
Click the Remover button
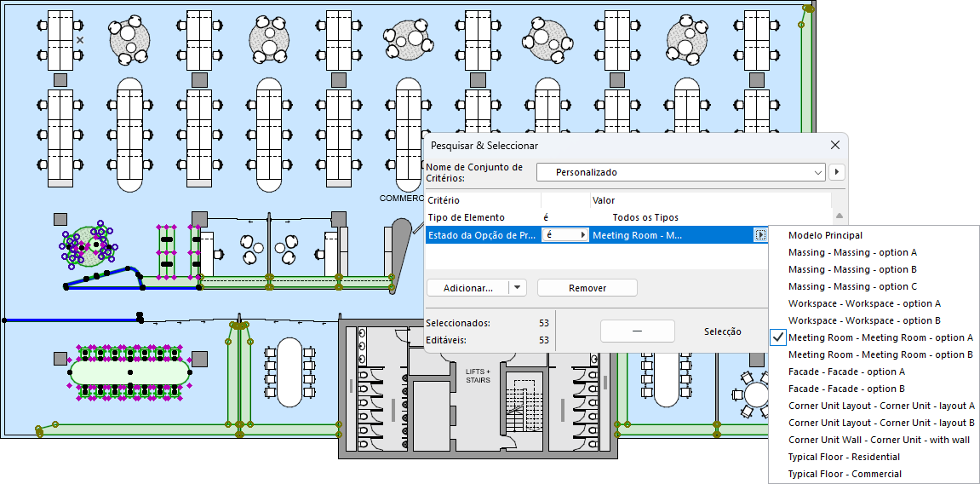point(587,288)
